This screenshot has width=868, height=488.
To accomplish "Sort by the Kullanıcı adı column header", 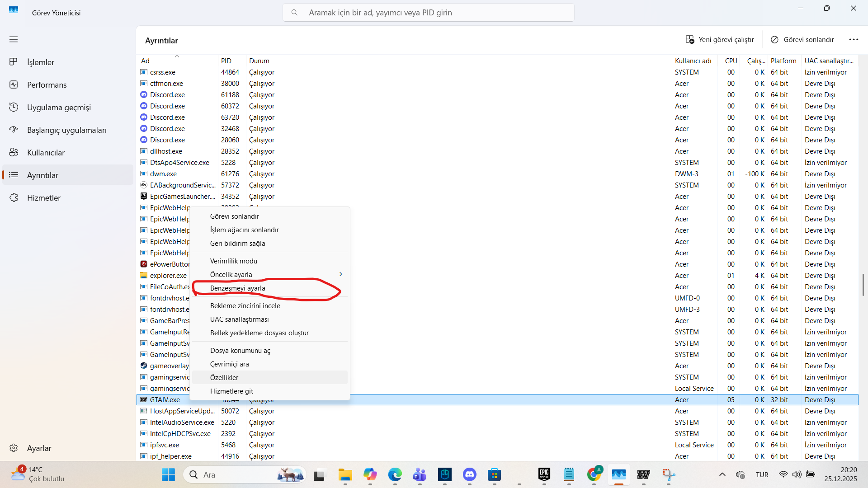I will coord(694,61).
